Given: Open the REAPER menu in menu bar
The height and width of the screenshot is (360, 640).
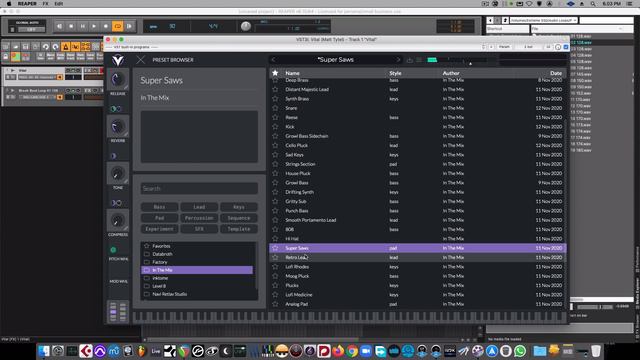Looking at the screenshot, I should [x=27, y=4].
